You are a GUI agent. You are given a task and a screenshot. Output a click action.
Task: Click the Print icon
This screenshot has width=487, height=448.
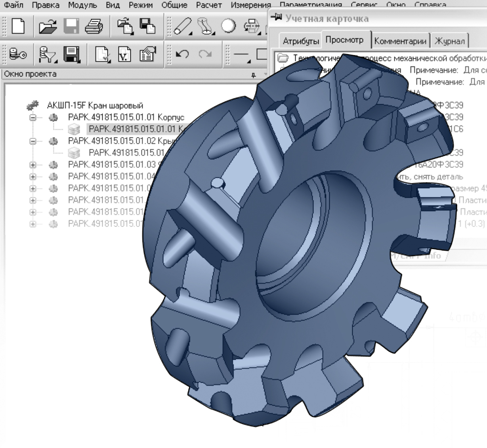pos(94,27)
